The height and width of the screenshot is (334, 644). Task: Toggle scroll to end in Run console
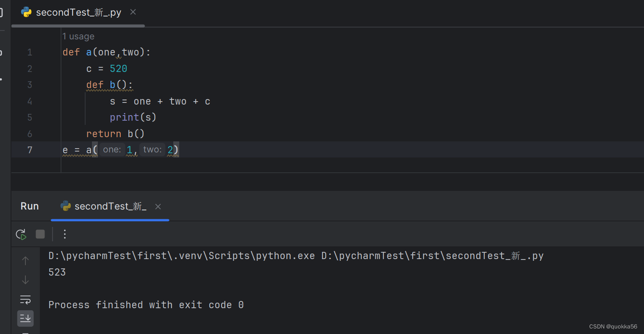pyautogui.click(x=25, y=318)
